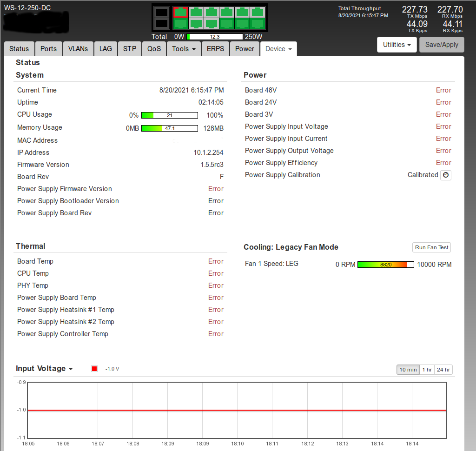Screen dimensions: 476x451
Task: Switch graph range to 24 hr
Action: point(443,370)
